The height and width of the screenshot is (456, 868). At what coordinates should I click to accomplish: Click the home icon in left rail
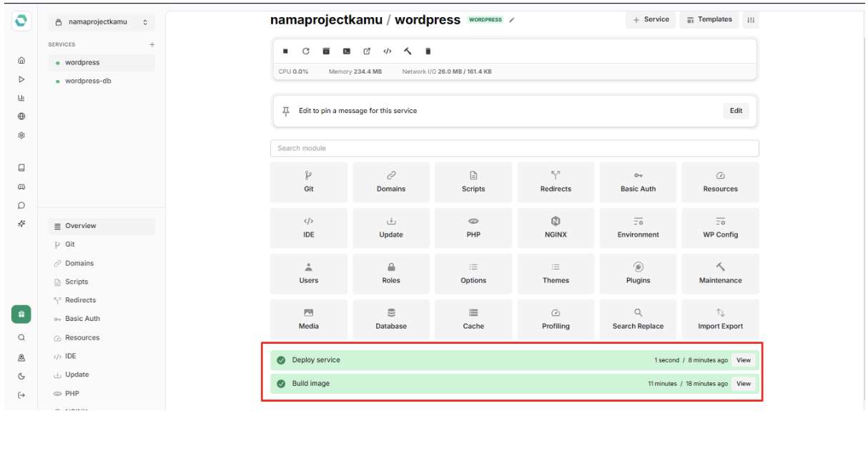point(21,61)
